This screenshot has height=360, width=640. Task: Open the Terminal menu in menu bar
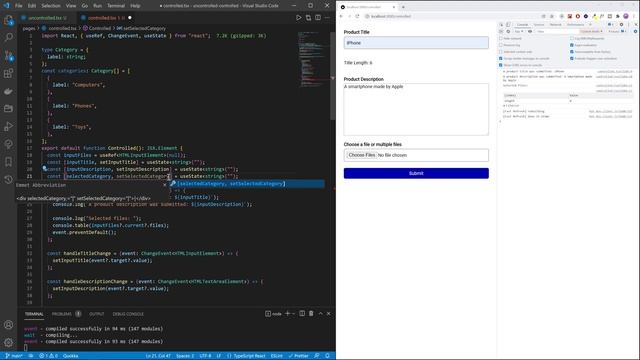click(116, 6)
